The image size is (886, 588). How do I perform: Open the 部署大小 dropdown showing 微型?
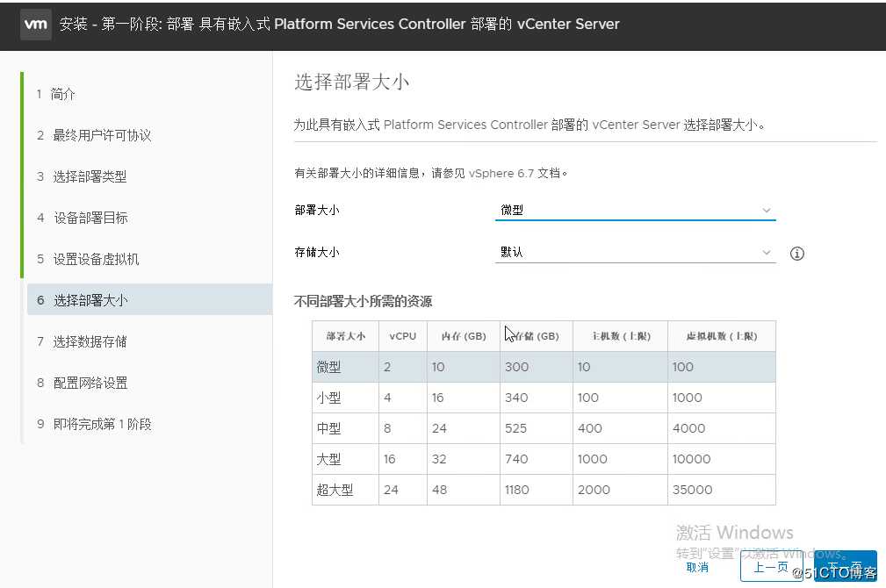pyautogui.click(x=635, y=210)
